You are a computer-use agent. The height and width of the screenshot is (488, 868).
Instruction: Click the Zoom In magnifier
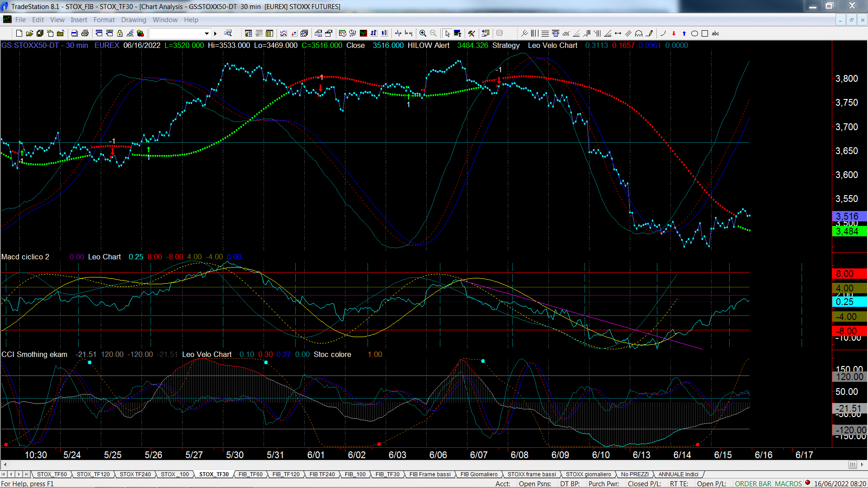(x=423, y=33)
